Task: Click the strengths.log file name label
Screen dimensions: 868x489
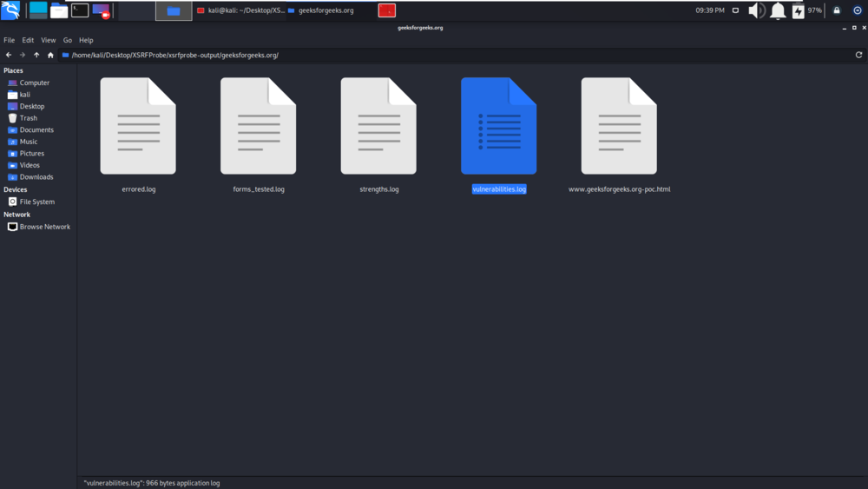Action: (379, 189)
